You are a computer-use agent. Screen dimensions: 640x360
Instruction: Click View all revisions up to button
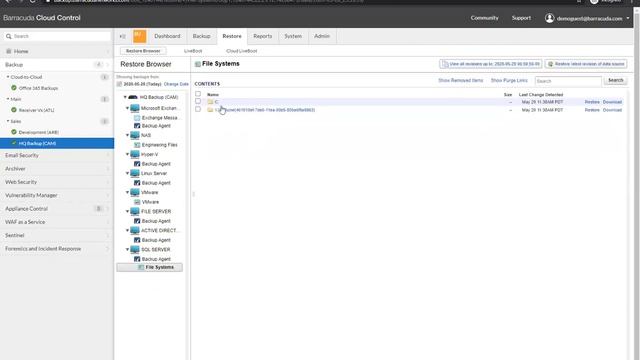(x=491, y=64)
